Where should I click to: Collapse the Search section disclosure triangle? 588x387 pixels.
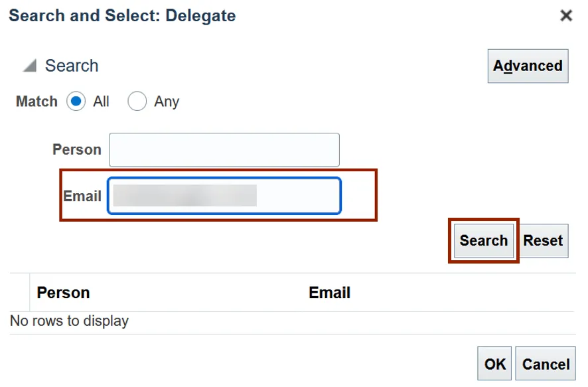[x=30, y=66]
